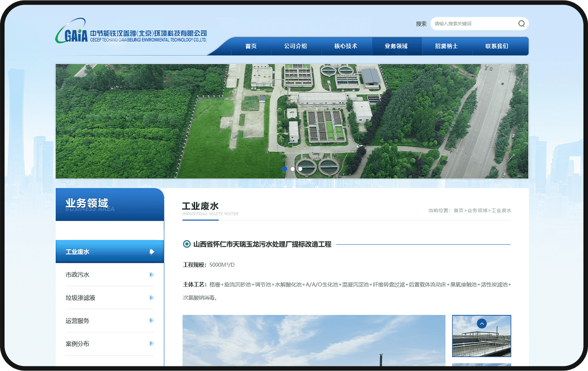Click arrow icon beside 垃圾渗滤液
588x371 pixels.
point(152,298)
